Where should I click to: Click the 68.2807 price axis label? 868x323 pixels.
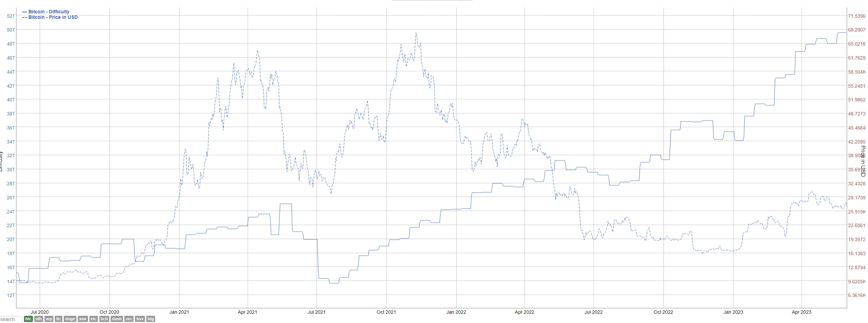coord(856,30)
